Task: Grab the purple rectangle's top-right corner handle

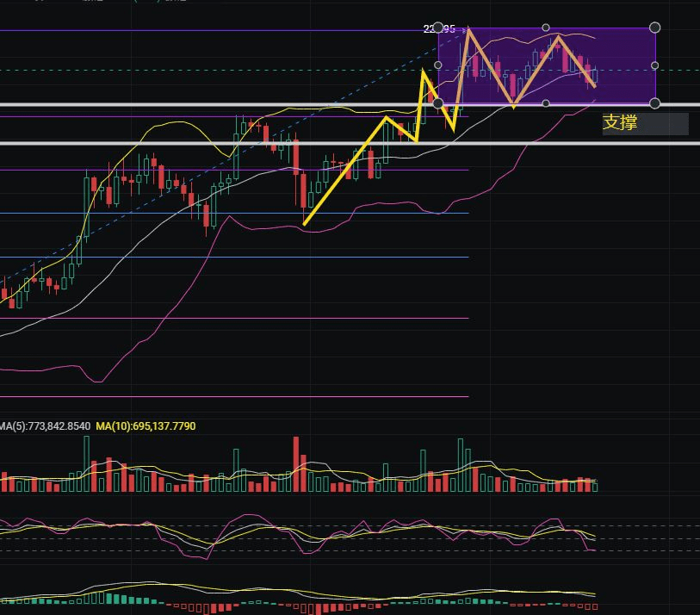Action: pos(655,28)
